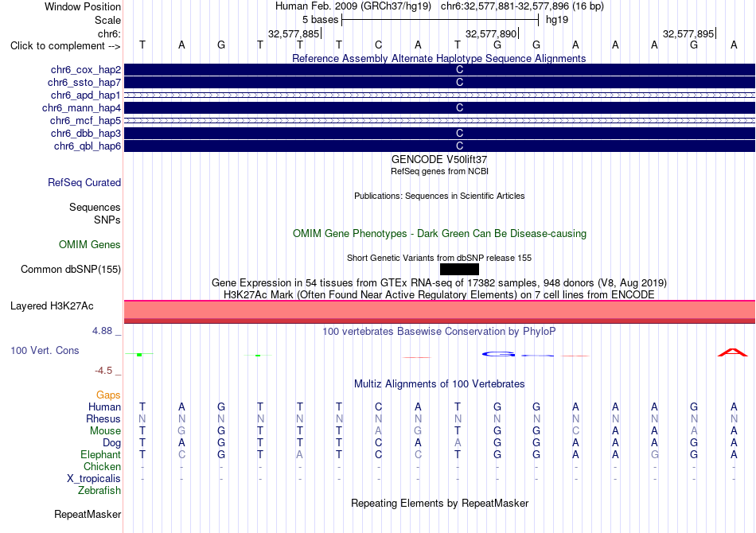Click the red A conservation logo
756x533 pixels.
pyautogui.click(x=733, y=352)
